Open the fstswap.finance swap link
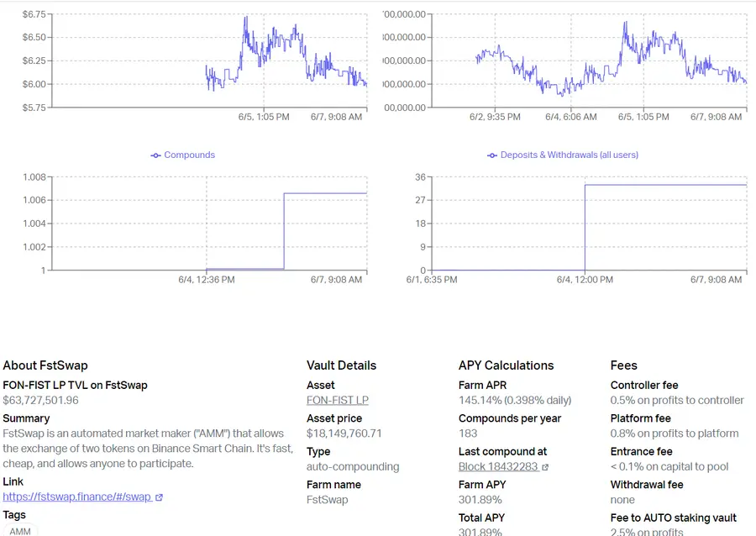756x536 pixels. coord(77,497)
